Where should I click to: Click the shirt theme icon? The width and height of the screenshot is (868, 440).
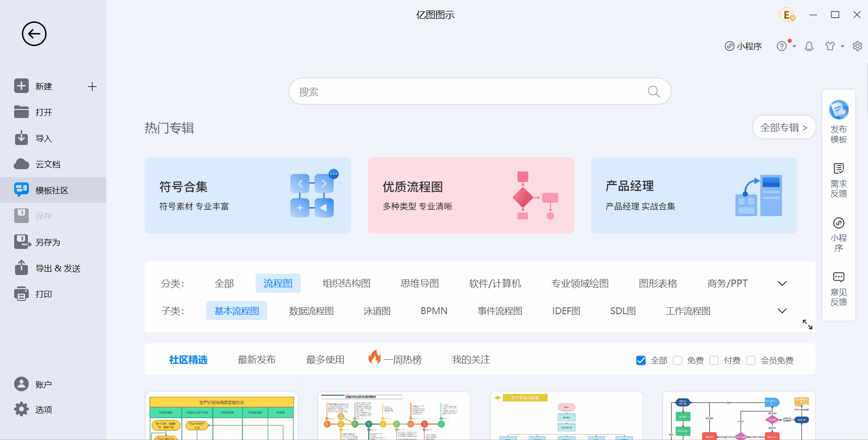[x=830, y=46]
